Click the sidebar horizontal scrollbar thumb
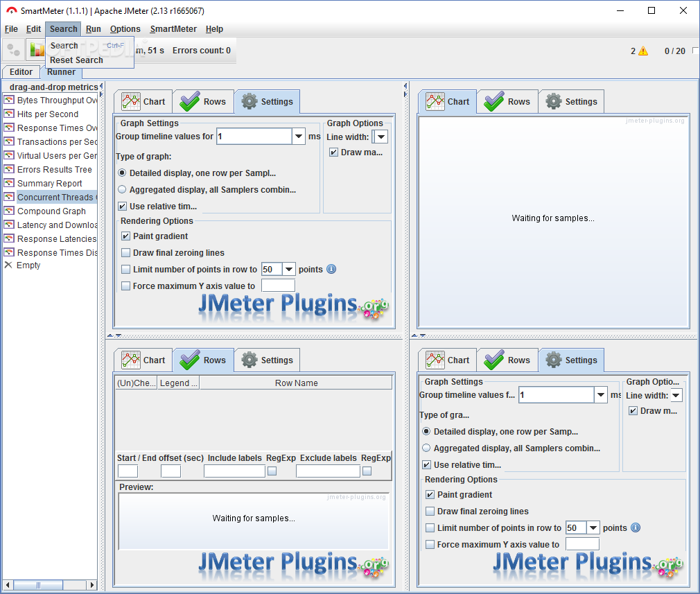 [x=38, y=585]
